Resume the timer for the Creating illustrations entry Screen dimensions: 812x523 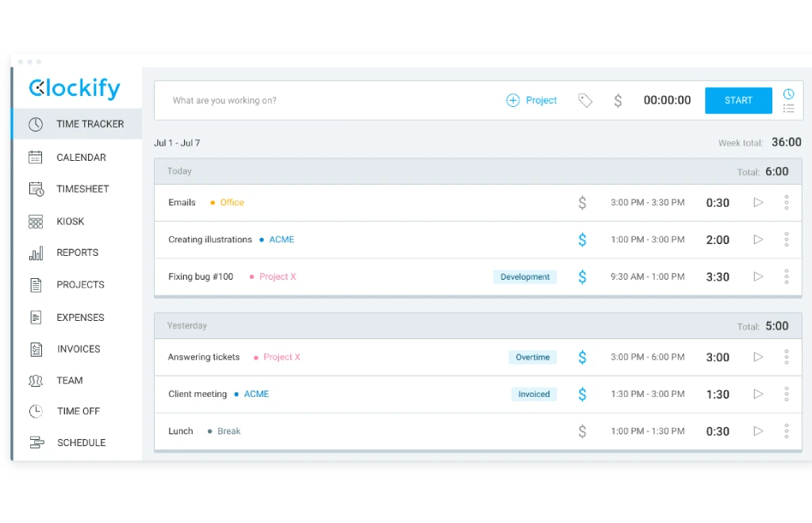[x=758, y=239]
